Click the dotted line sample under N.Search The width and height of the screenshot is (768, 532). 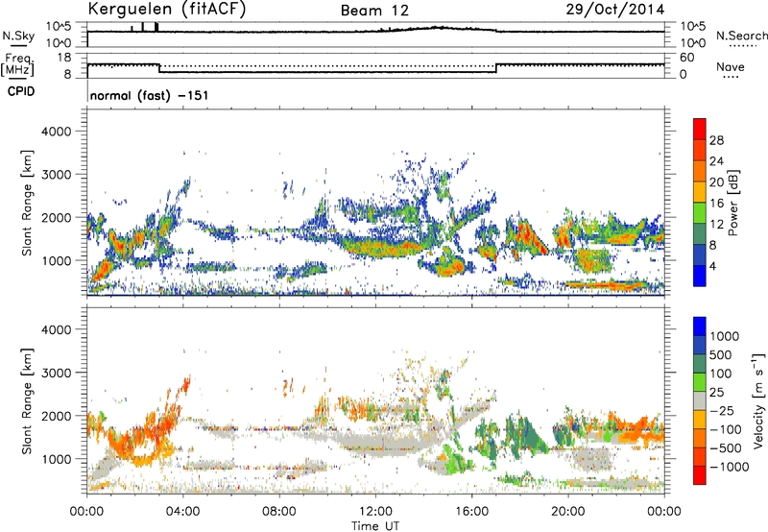[x=742, y=46]
